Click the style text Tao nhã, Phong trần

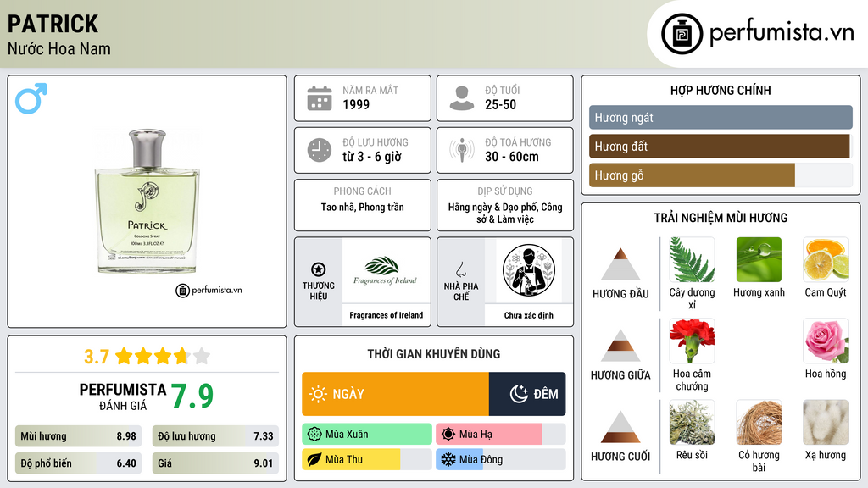[363, 207]
